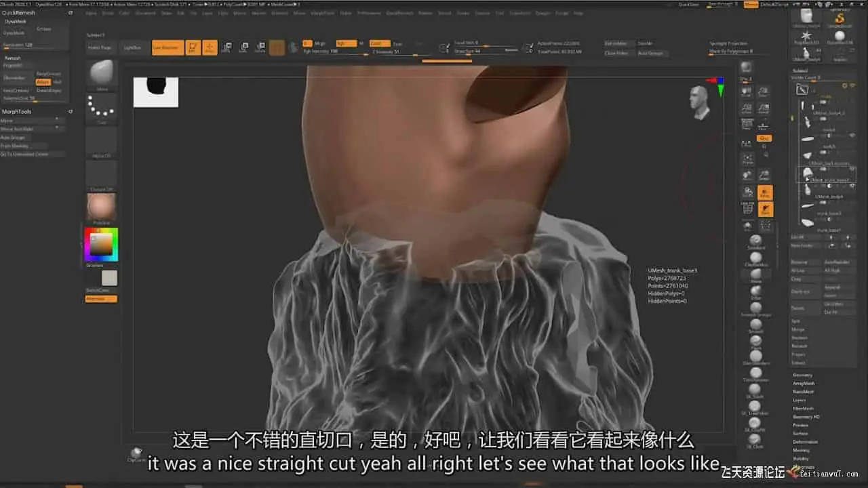Expand the Masking section
Viewport: 868px width, 488px height.
click(802, 450)
